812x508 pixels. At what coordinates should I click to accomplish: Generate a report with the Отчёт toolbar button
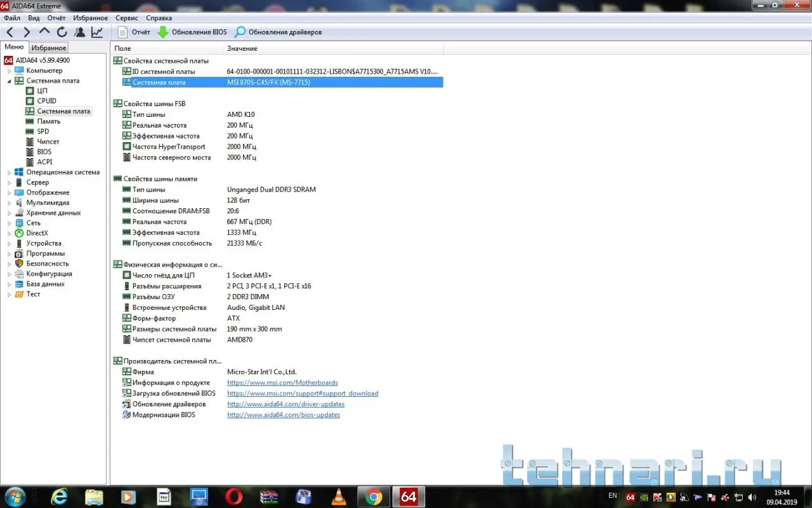pyautogui.click(x=134, y=32)
